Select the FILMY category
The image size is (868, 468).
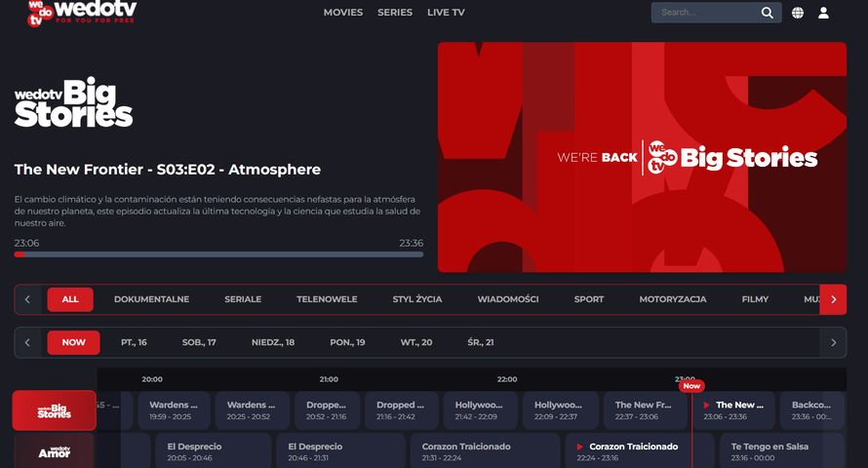click(x=755, y=299)
